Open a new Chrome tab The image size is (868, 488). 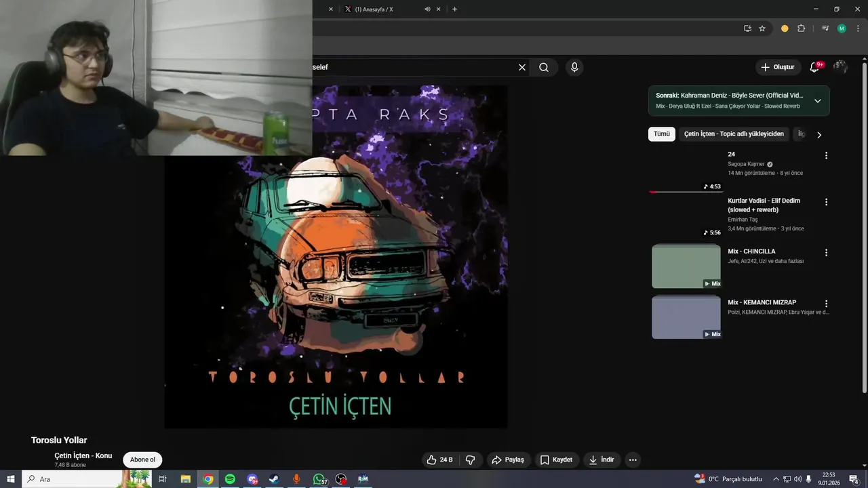point(454,9)
